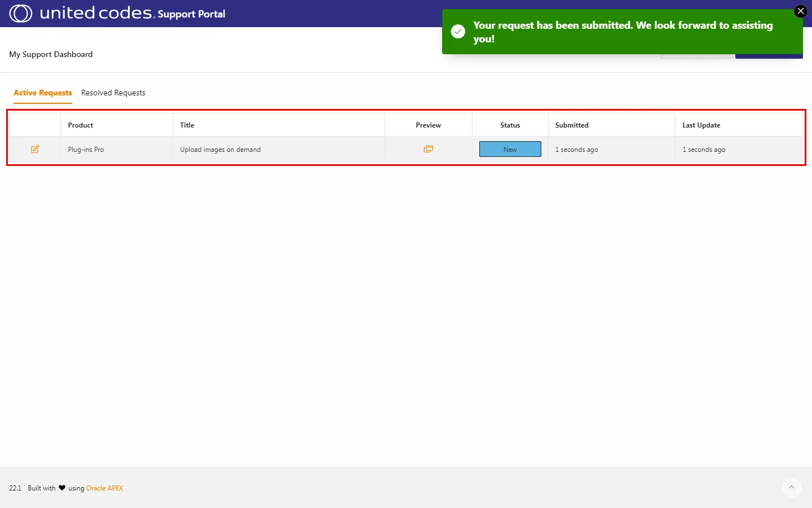Dismiss the success notification with the X

[800, 11]
